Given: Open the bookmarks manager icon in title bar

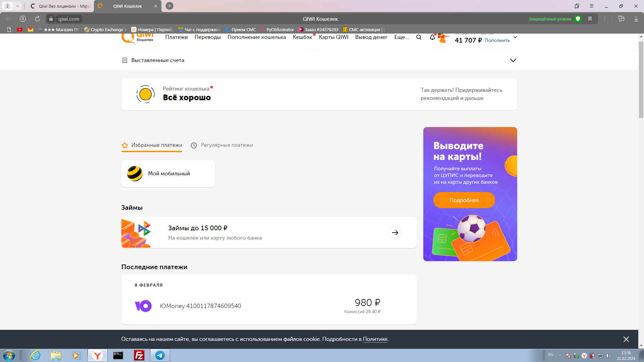Looking at the screenshot, I should coord(577,6).
